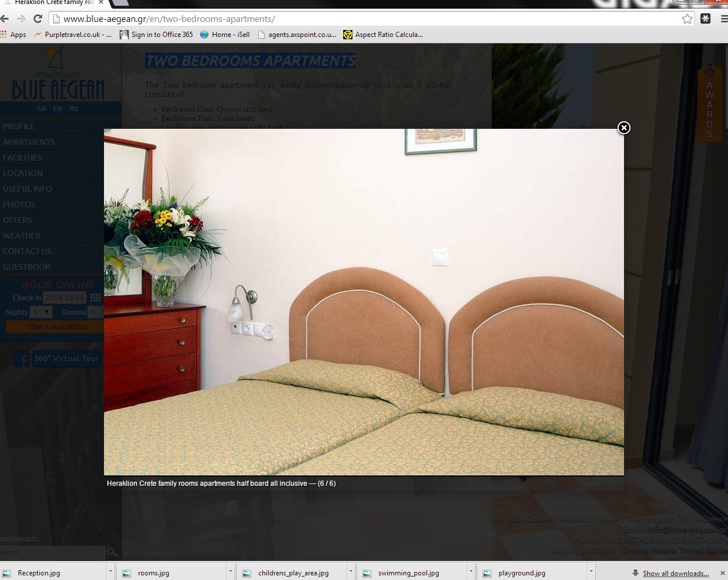Open the OFFERS menu item
The height and width of the screenshot is (580, 728).
point(18,220)
